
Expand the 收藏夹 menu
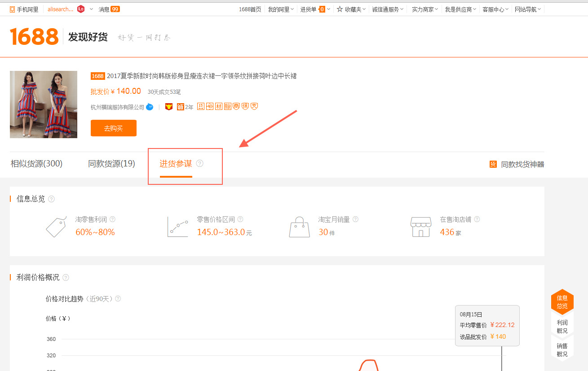click(351, 9)
